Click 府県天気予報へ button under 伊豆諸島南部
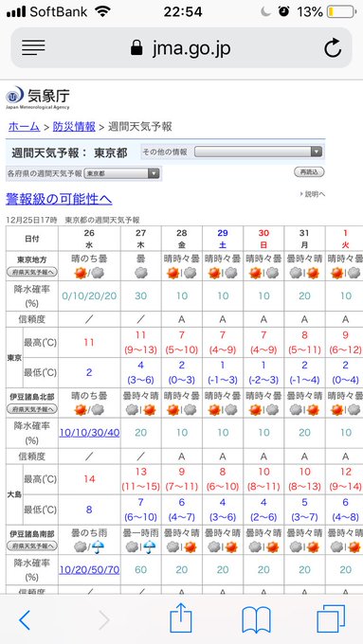 [32, 546]
